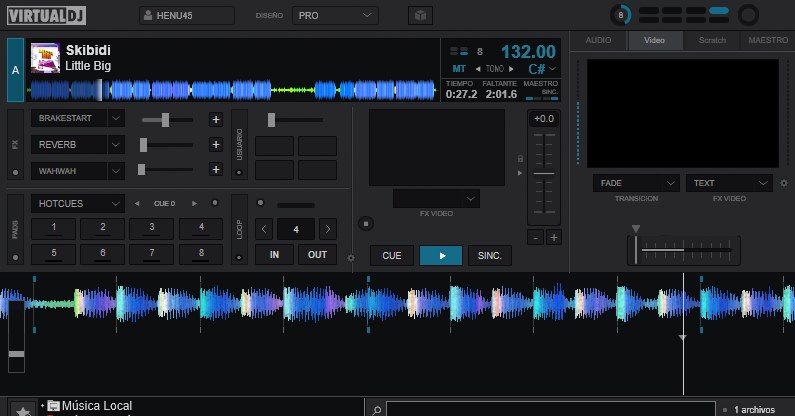Click the SINC. sync button
795x416 pixels.
490,256
